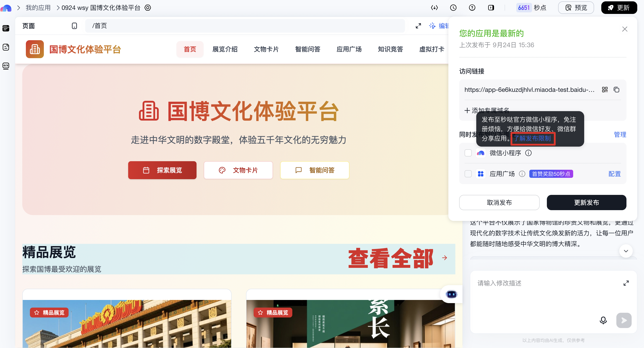Click the code download icon in the top bar
The width and height of the screenshot is (644, 348).
[434, 8]
